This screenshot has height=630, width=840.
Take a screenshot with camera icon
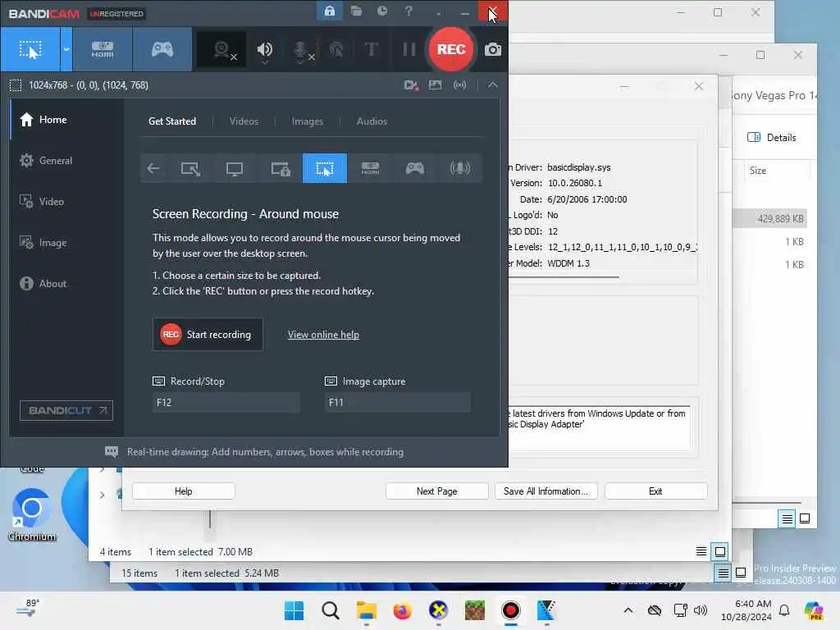(x=493, y=50)
